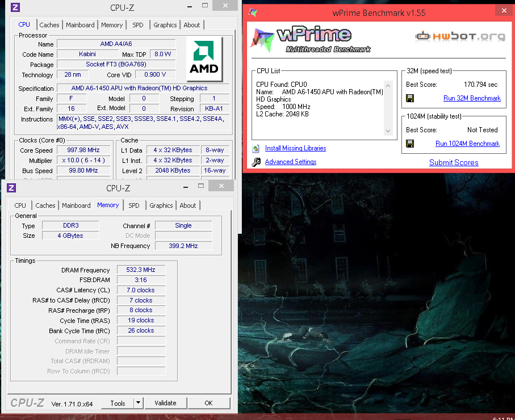Open the Advanced Settings link
Screen dimensions: 515x420
(x=291, y=162)
